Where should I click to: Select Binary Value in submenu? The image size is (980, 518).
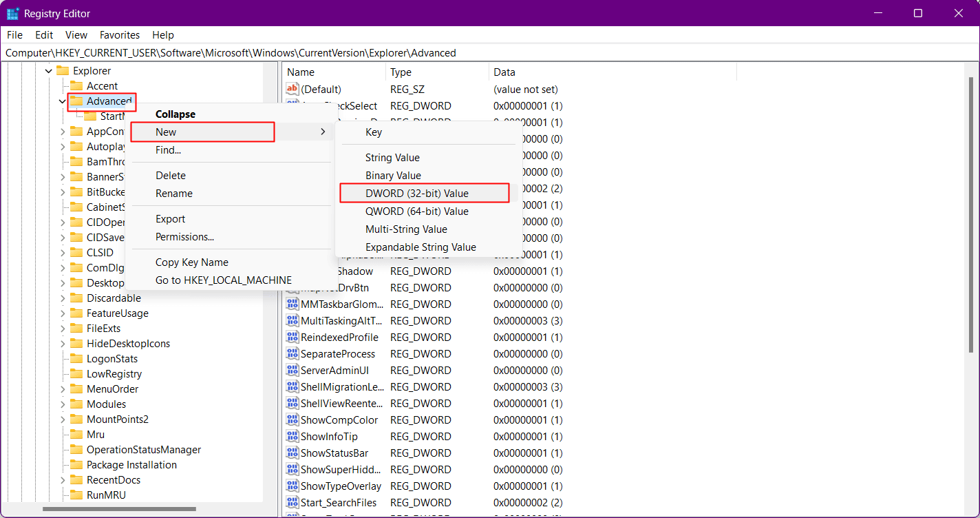429,175
